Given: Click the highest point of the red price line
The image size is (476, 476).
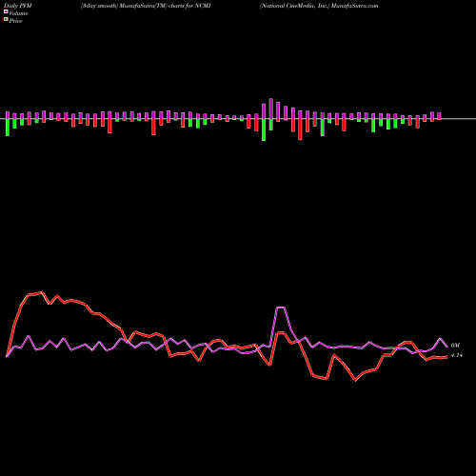Looking at the screenshot, I should pyautogui.click(x=42, y=292).
